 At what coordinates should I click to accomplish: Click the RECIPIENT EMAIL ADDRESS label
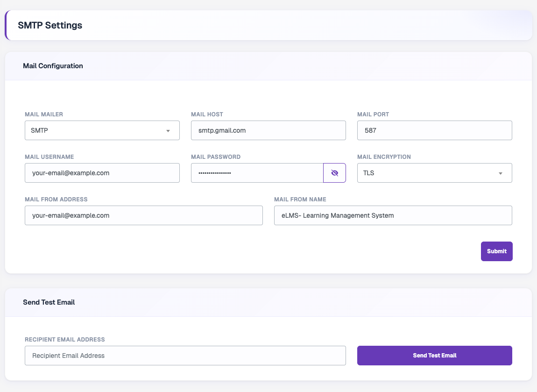pos(65,340)
